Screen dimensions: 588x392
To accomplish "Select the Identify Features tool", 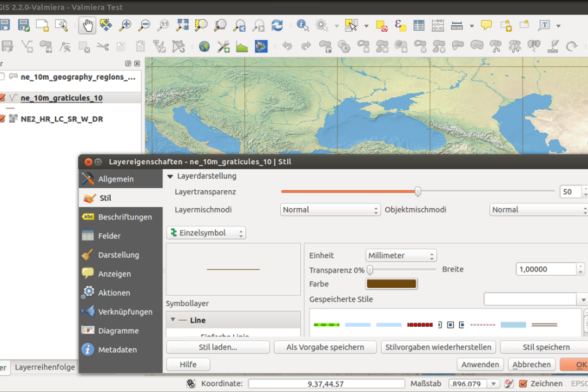I will pyautogui.click(x=302, y=25).
